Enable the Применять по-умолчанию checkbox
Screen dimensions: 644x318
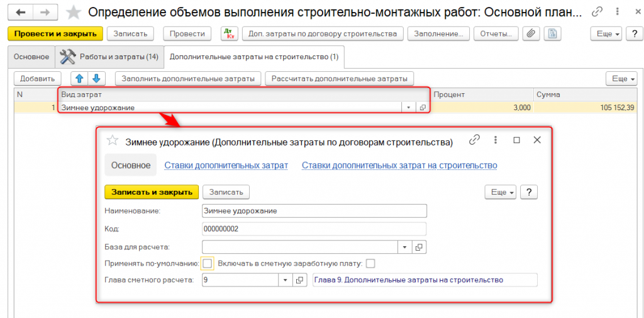pos(208,263)
